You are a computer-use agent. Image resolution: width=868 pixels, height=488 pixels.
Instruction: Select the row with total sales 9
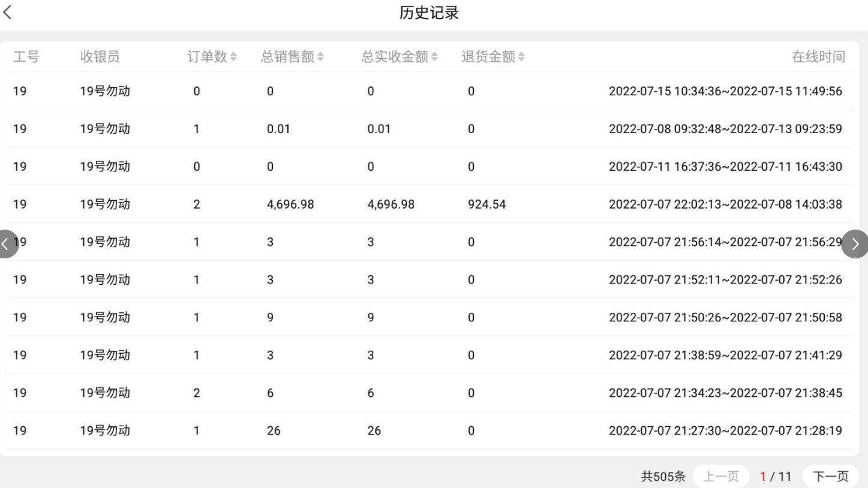click(x=270, y=317)
